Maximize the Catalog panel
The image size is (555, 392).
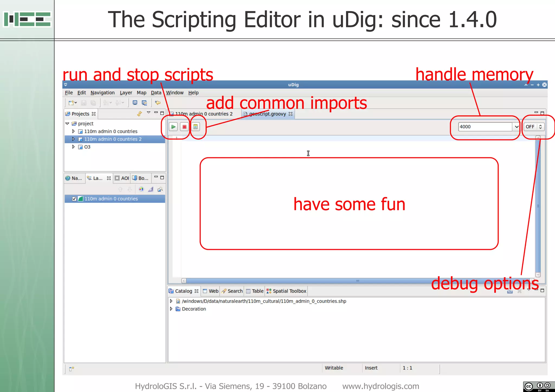[x=542, y=290]
